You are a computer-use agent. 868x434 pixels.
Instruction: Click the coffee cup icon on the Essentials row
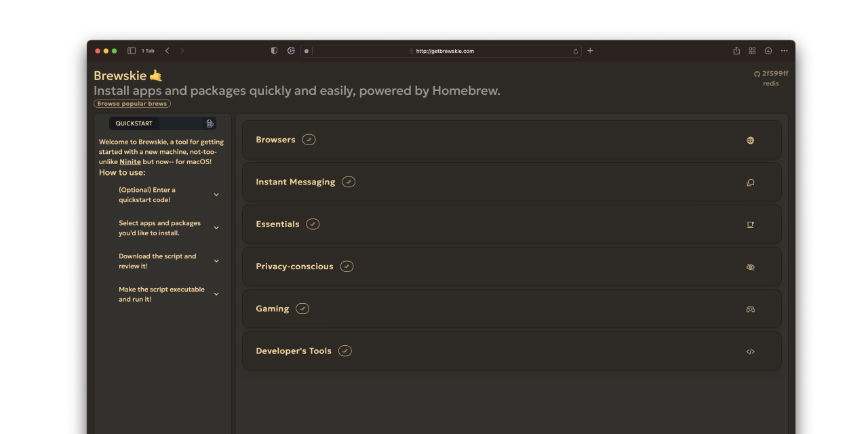tap(750, 224)
